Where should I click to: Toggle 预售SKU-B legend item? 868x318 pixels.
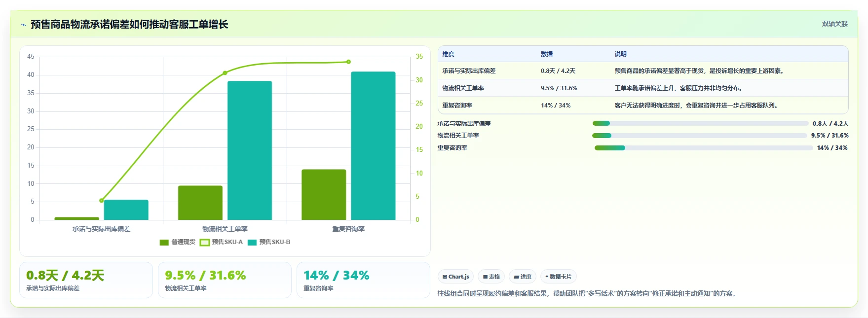coord(269,242)
